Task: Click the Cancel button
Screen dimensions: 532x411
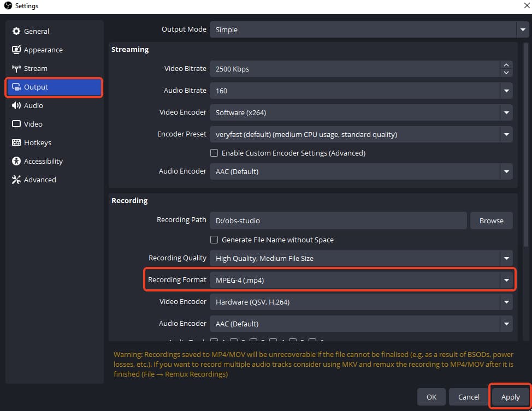Action: tap(469, 397)
